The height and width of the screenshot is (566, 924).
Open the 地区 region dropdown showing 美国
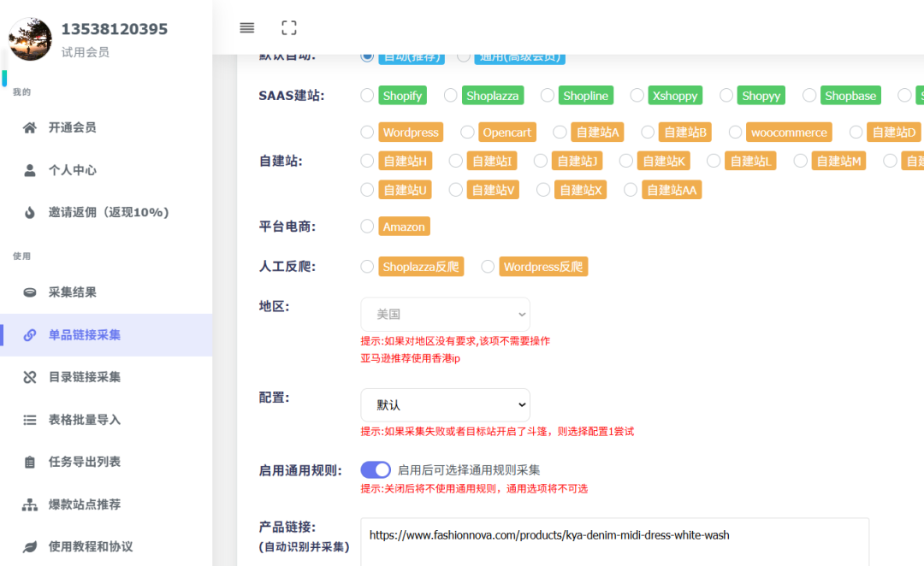pyautogui.click(x=445, y=314)
